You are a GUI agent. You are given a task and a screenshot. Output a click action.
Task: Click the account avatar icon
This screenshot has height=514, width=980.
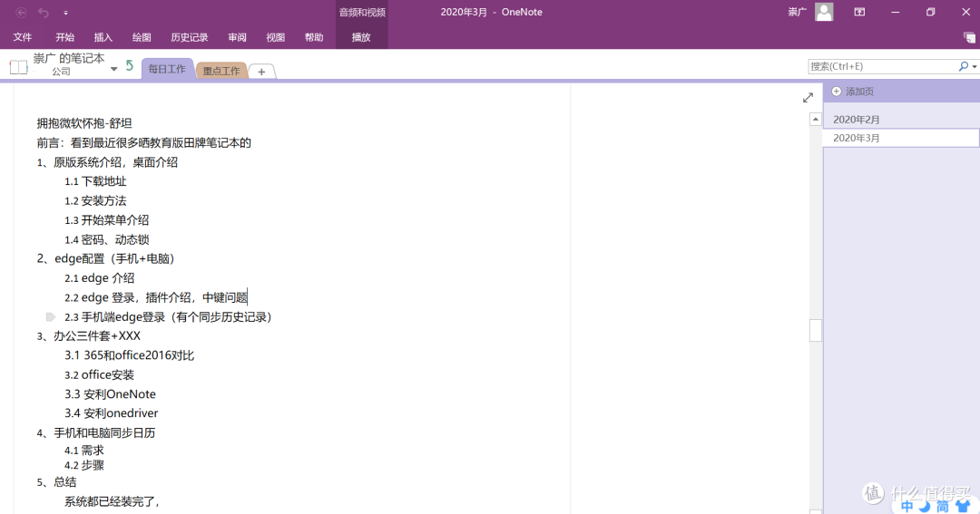pyautogui.click(x=824, y=12)
